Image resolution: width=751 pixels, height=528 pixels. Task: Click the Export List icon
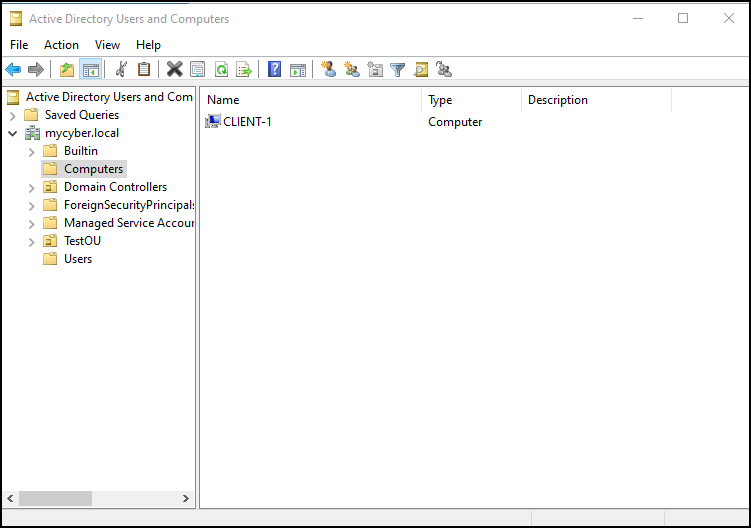point(244,70)
